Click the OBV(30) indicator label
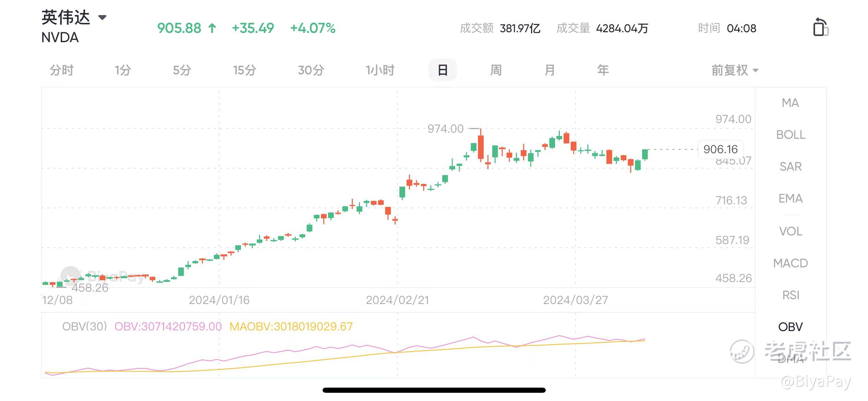Viewport: 868px width, 401px height. [85, 327]
